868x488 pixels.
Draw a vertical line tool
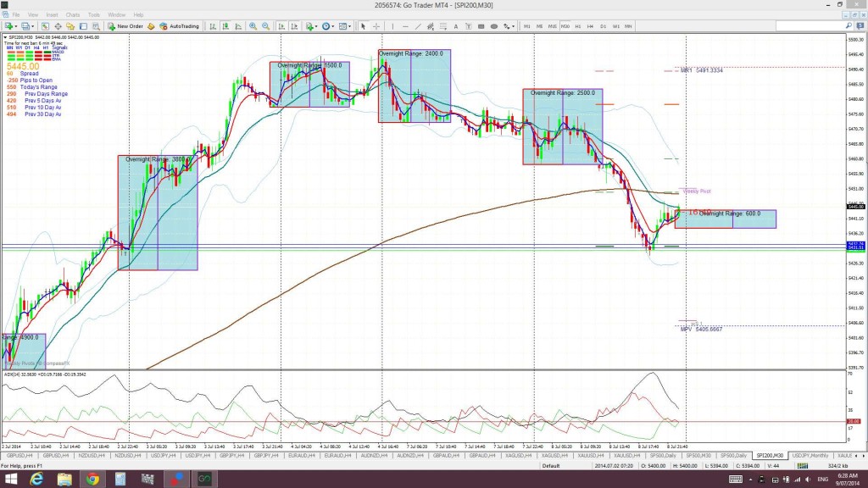[392, 26]
